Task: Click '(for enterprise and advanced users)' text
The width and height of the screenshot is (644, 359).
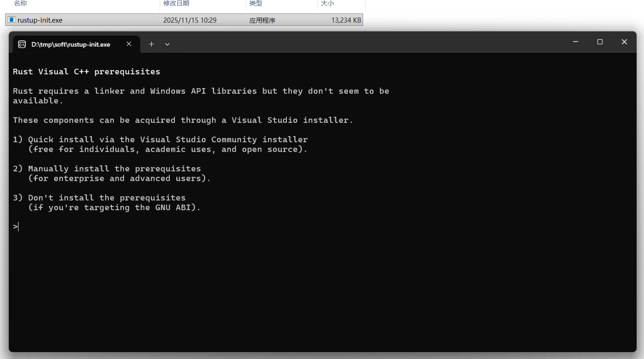Action: pos(119,178)
